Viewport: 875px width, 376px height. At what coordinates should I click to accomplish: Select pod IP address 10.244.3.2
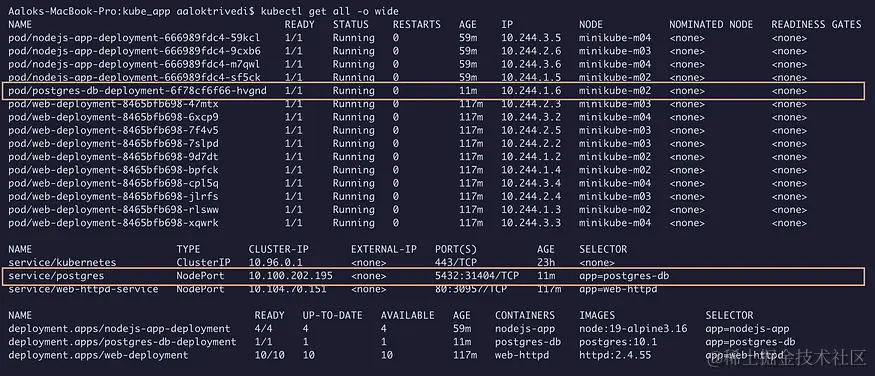tap(531, 117)
